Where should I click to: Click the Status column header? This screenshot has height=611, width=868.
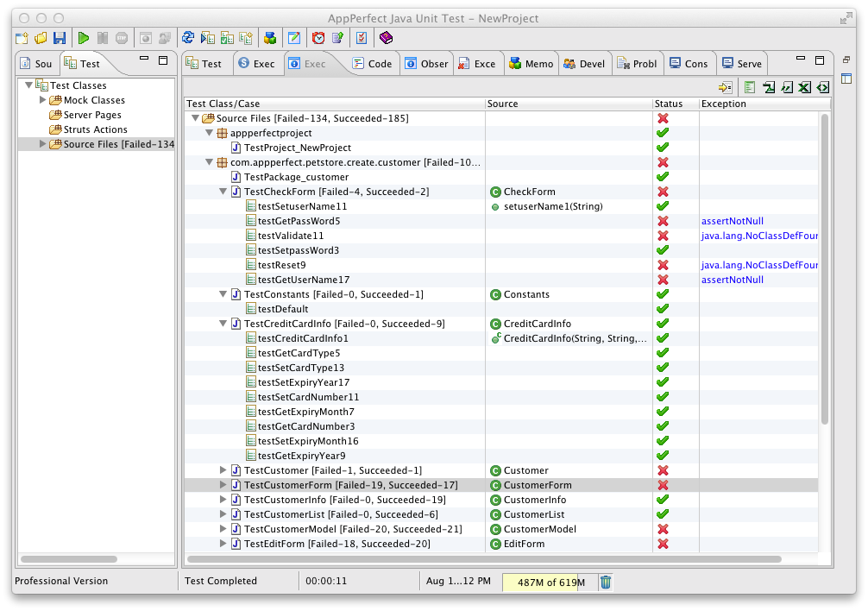676,104
